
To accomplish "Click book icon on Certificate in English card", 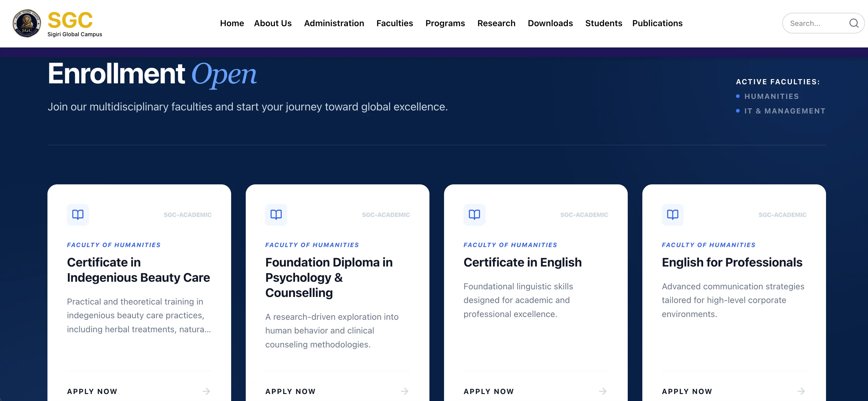I will coord(474,214).
